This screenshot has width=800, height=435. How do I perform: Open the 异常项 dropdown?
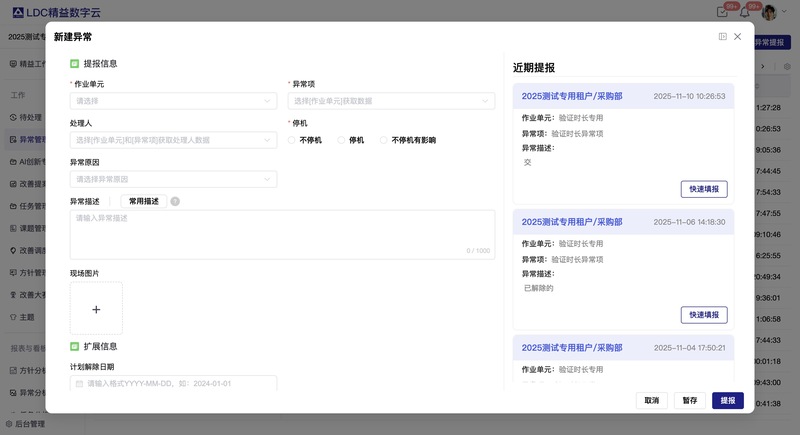click(x=391, y=101)
